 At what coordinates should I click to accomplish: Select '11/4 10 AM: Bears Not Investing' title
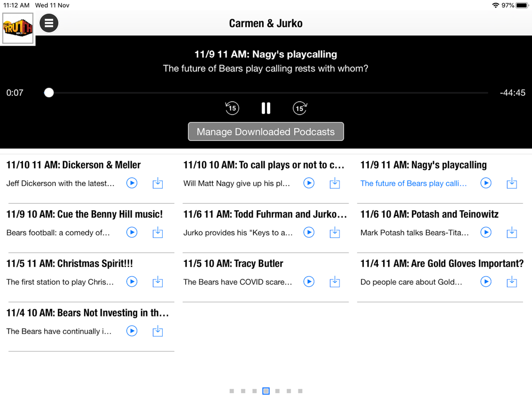tap(88, 312)
